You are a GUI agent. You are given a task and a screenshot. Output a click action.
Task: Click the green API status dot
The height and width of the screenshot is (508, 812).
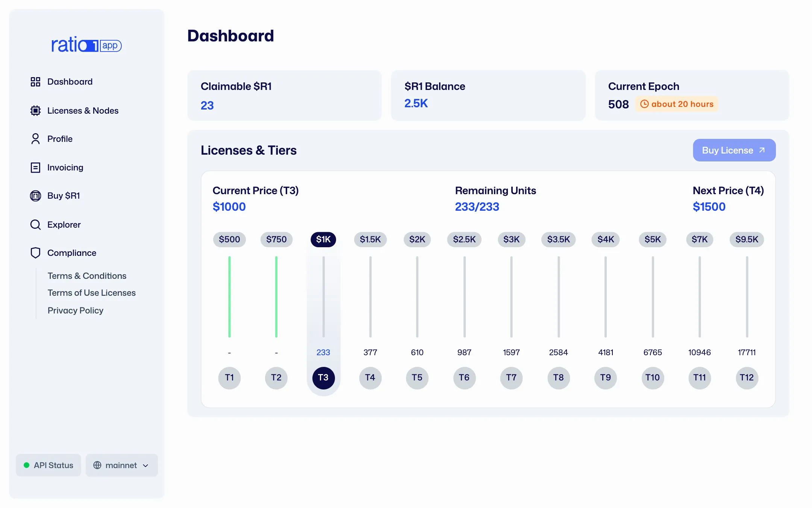click(x=27, y=465)
